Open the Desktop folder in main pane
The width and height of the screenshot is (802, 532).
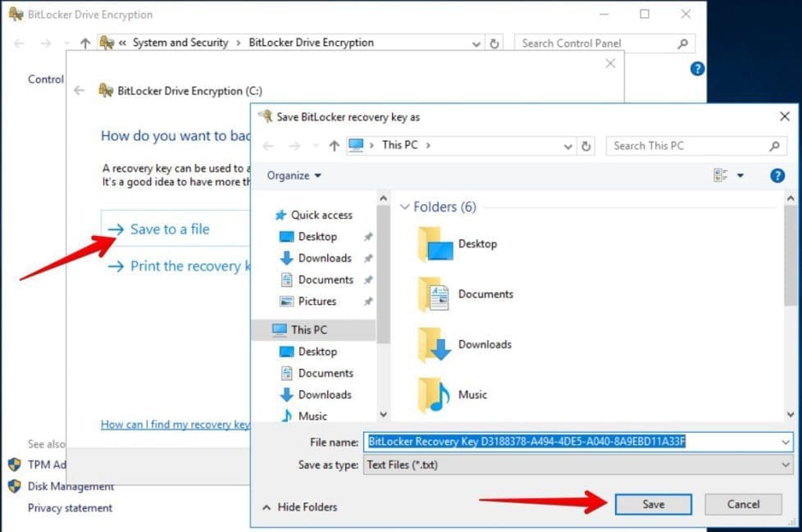point(435,244)
